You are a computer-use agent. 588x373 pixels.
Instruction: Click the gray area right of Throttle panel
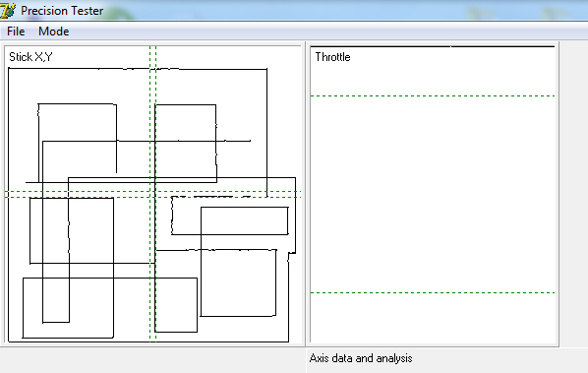pos(574,195)
